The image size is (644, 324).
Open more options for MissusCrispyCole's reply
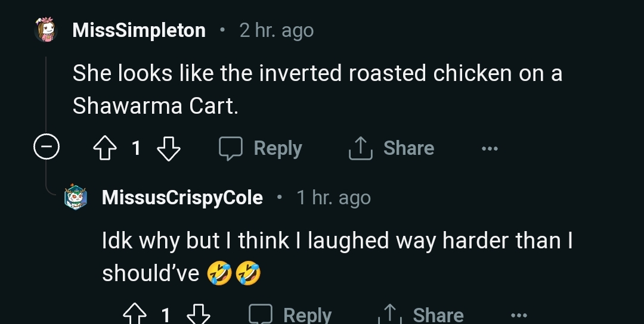[x=519, y=314]
